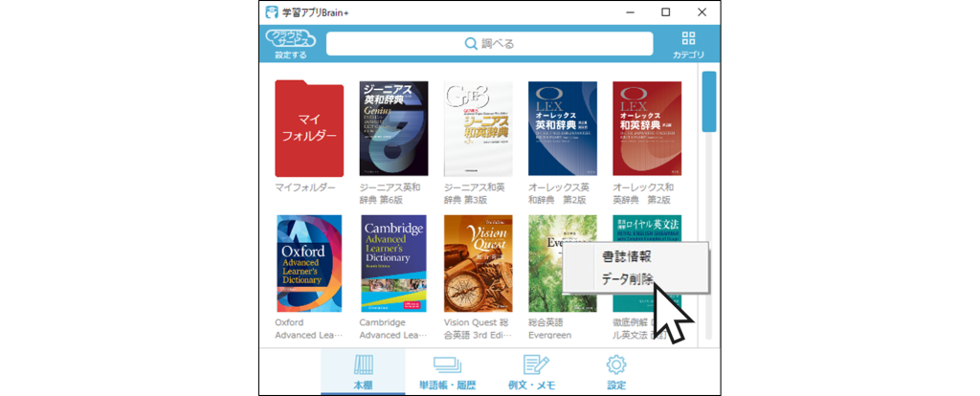Click the ジーニアス英和辞典 第6版 title text
The image size is (980, 396).
[x=390, y=193]
